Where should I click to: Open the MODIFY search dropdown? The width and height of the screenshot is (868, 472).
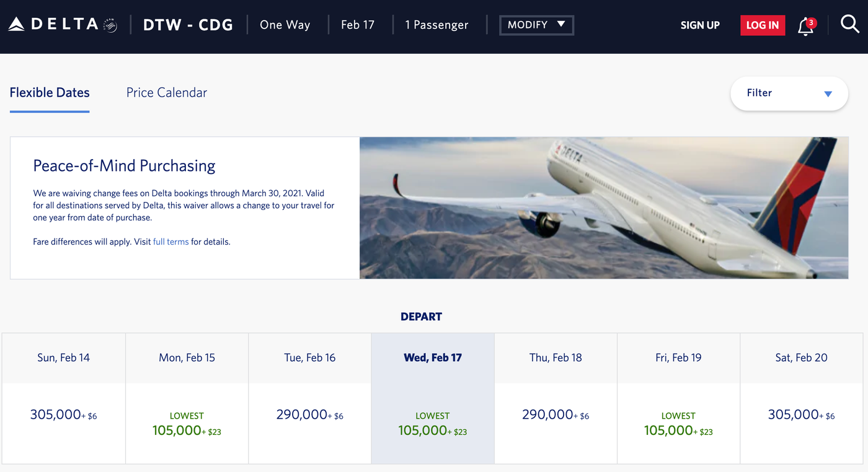coord(536,25)
